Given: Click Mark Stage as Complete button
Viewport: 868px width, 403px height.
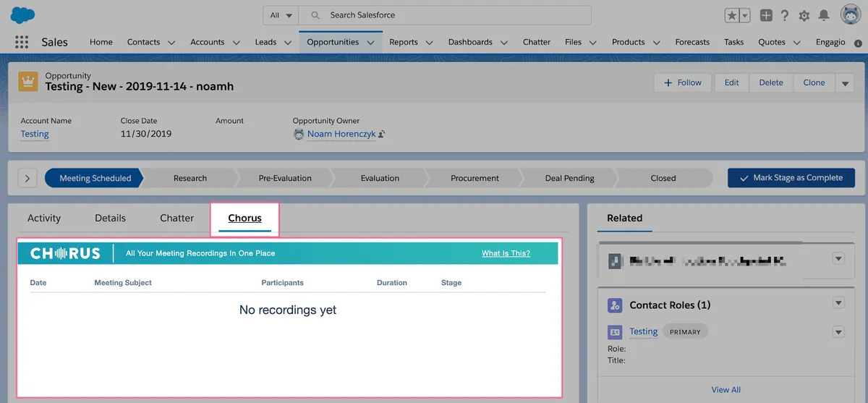Looking at the screenshot, I should [791, 178].
